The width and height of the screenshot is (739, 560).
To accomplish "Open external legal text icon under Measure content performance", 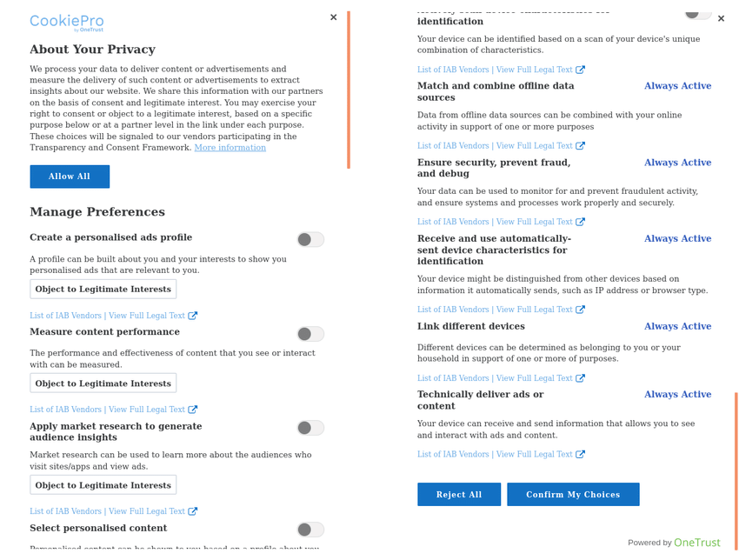I will coord(193,410).
